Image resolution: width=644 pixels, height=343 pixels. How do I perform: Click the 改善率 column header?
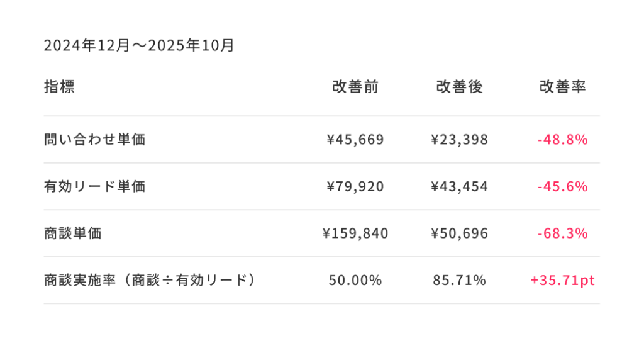563,87
